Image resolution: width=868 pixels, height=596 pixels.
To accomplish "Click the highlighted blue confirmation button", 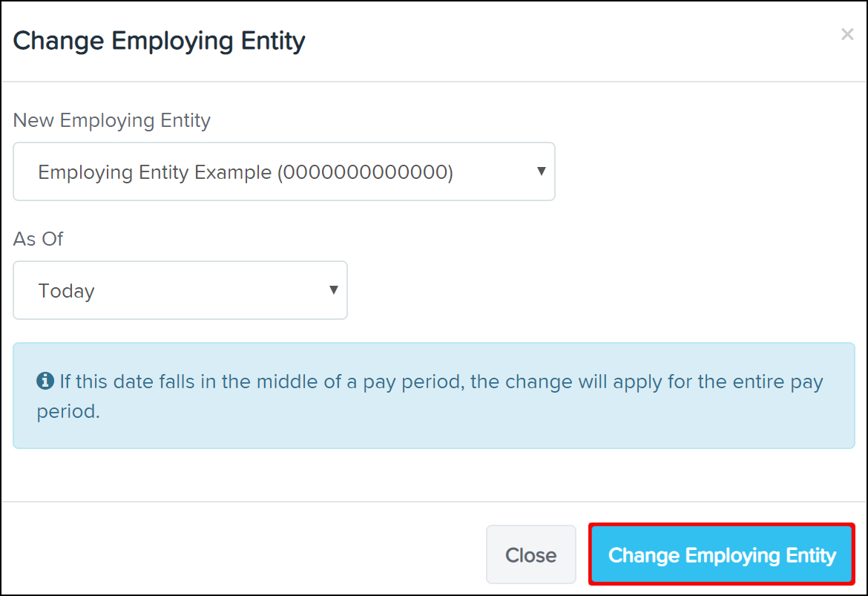I will click(720, 554).
